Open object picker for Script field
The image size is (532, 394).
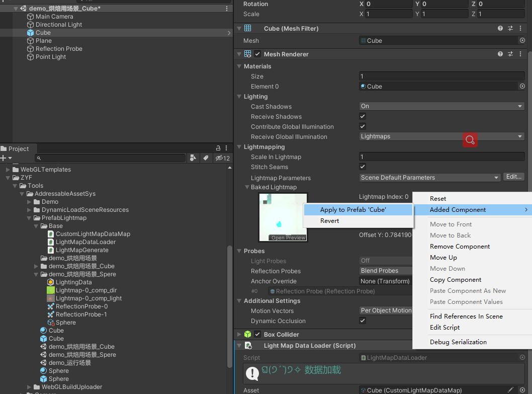[522, 357]
